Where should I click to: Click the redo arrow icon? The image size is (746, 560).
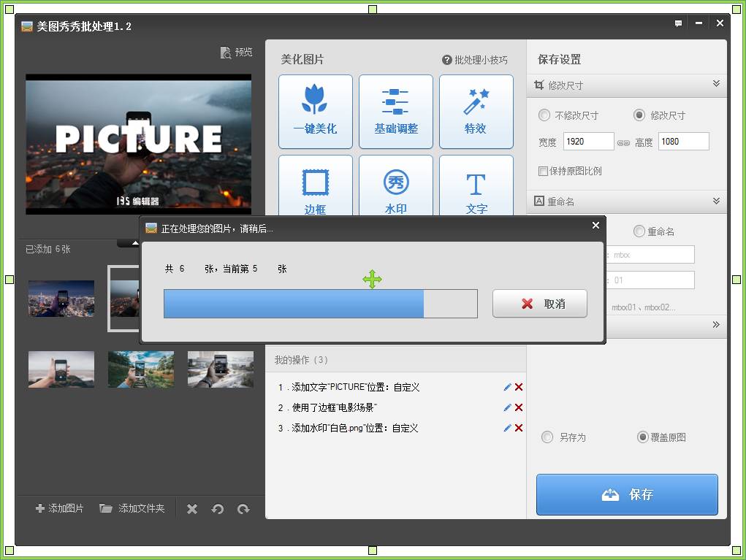click(243, 509)
